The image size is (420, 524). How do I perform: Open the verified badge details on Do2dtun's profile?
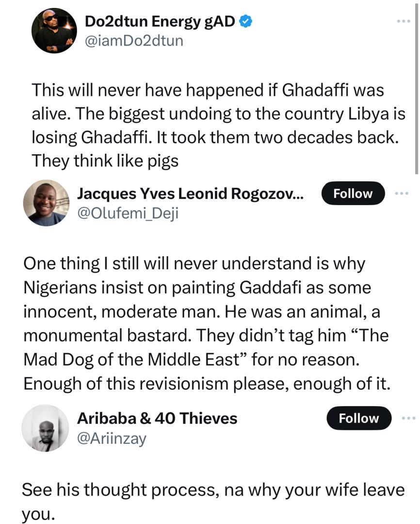click(245, 20)
